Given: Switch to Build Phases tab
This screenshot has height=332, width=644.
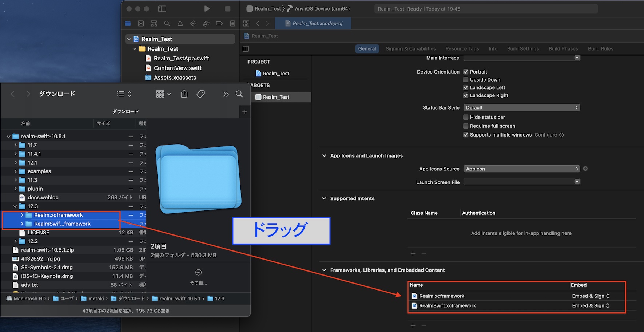Looking at the screenshot, I should [563, 49].
